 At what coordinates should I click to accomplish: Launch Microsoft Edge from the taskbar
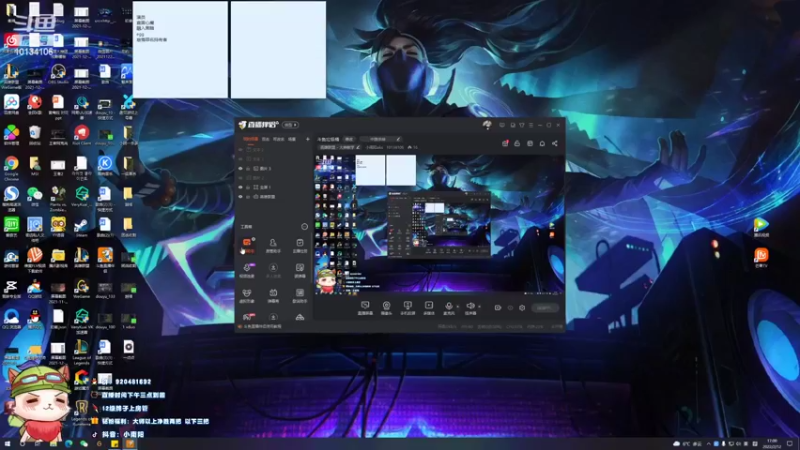tap(68, 444)
